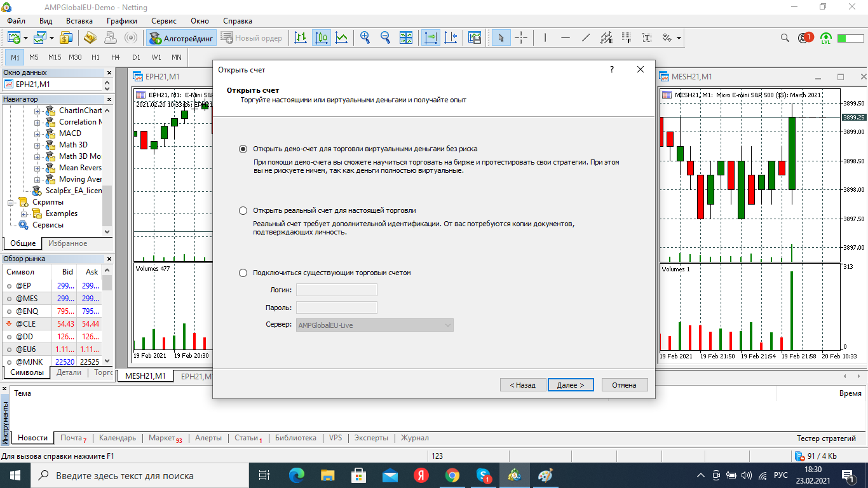Click the signals broadcast toolbar icon
Image resolution: width=868 pixels, height=488 pixels.
[x=131, y=37]
